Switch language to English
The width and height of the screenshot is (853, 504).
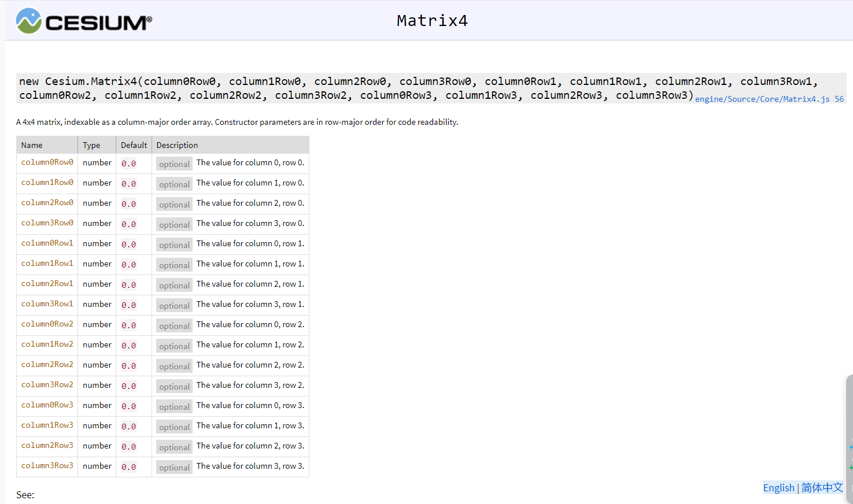coord(778,488)
